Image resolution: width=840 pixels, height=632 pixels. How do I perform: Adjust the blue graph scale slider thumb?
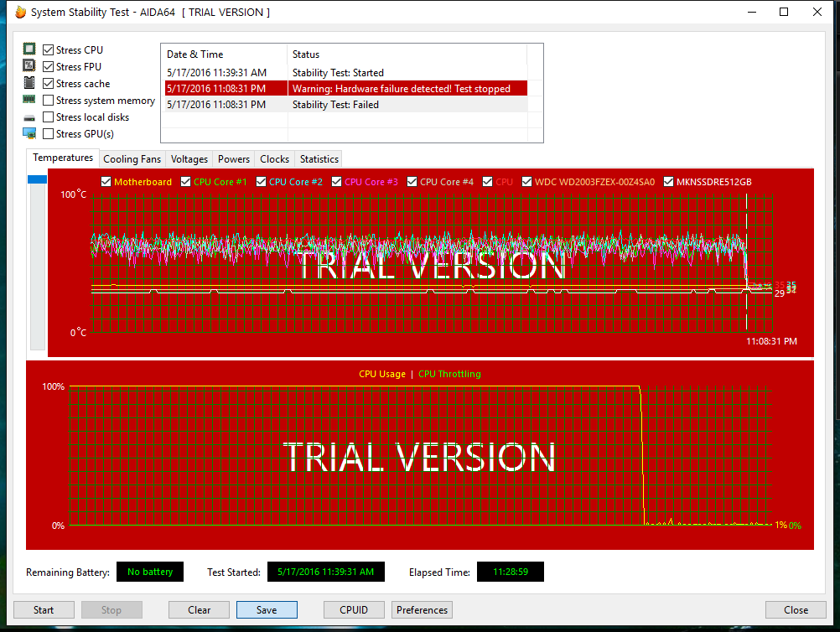38,179
